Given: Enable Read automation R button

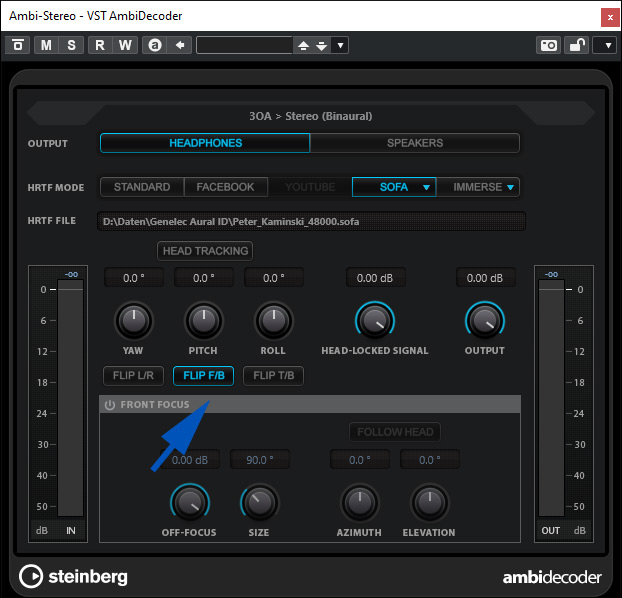Looking at the screenshot, I should point(100,45).
